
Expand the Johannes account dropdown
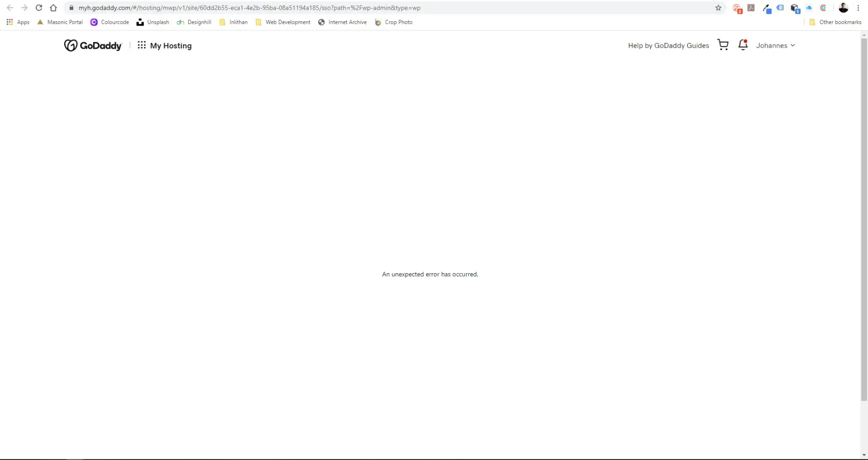click(x=775, y=45)
